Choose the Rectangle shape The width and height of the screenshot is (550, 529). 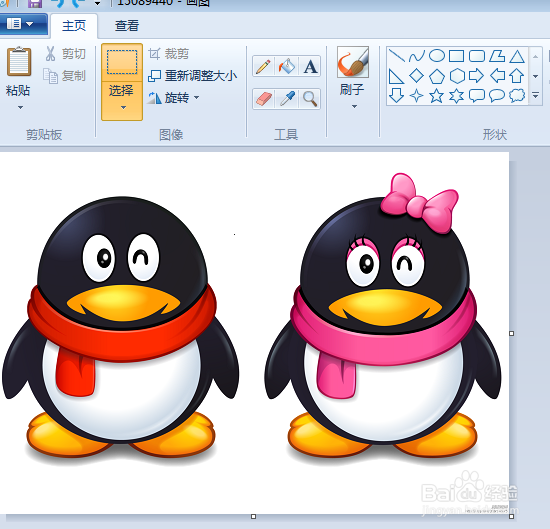[x=457, y=56]
